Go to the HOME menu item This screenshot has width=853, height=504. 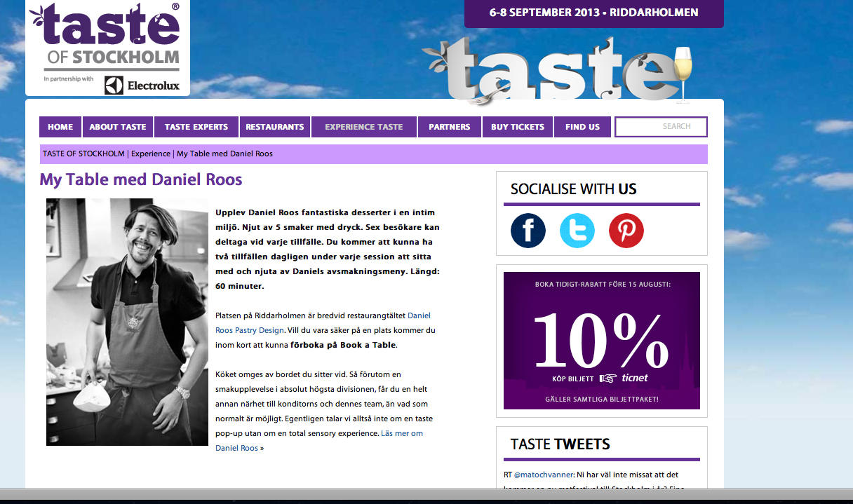pos(60,127)
